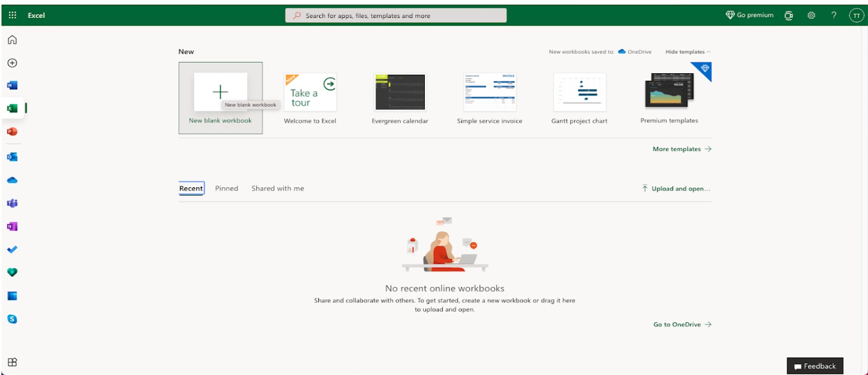Launch Teams from the sidebar
Viewport: 868px width, 375px height.
(x=12, y=203)
